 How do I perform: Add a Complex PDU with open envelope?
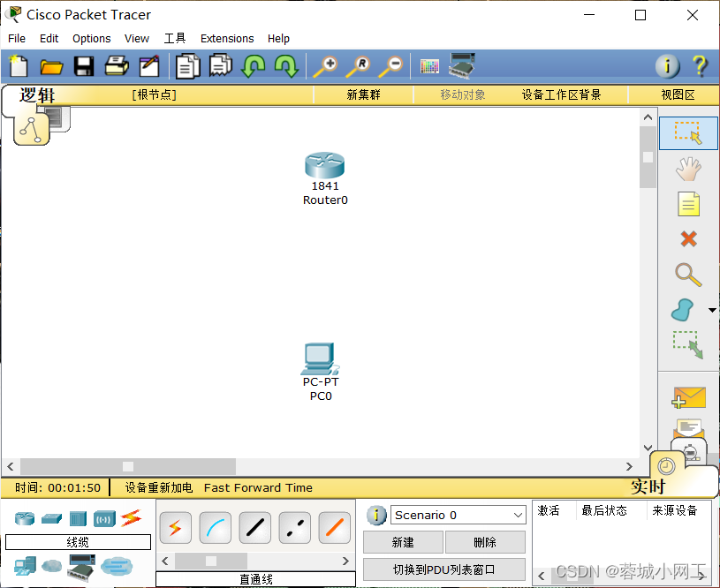(688, 428)
